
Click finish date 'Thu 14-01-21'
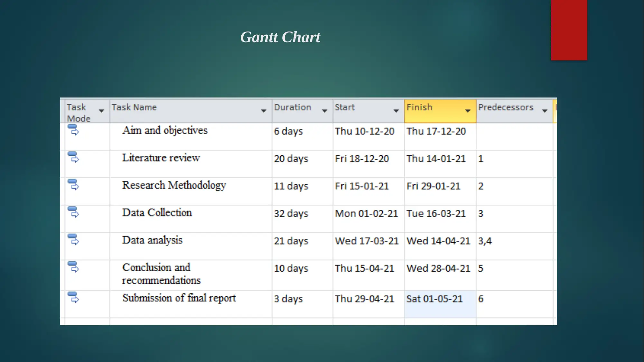pyautogui.click(x=436, y=159)
